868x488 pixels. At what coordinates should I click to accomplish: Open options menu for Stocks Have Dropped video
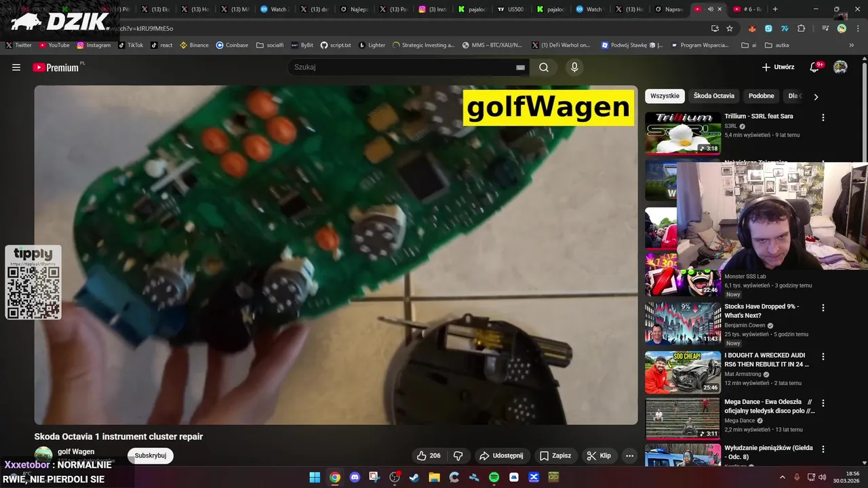click(x=823, y=308)
